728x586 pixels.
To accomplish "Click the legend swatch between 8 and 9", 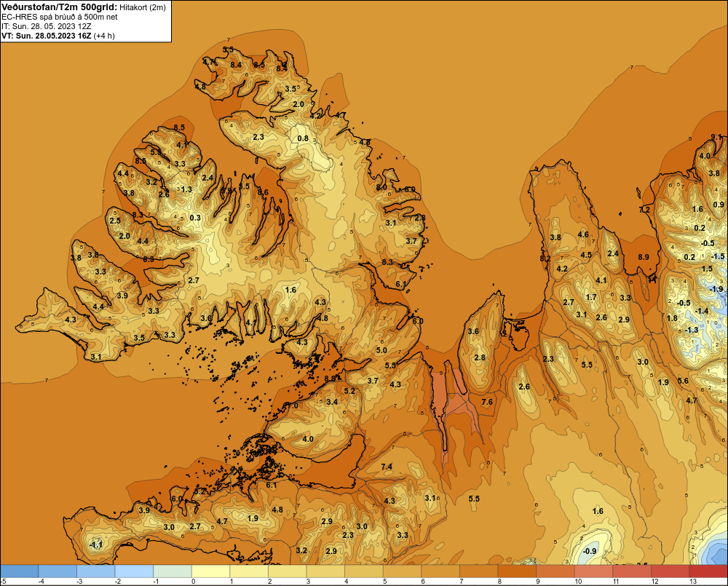I will pos(517,571).
